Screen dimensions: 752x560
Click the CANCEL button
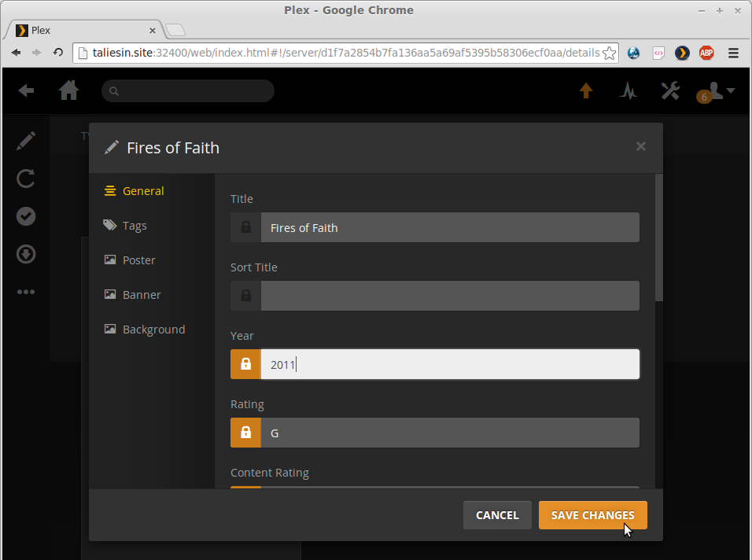(497, 515)
